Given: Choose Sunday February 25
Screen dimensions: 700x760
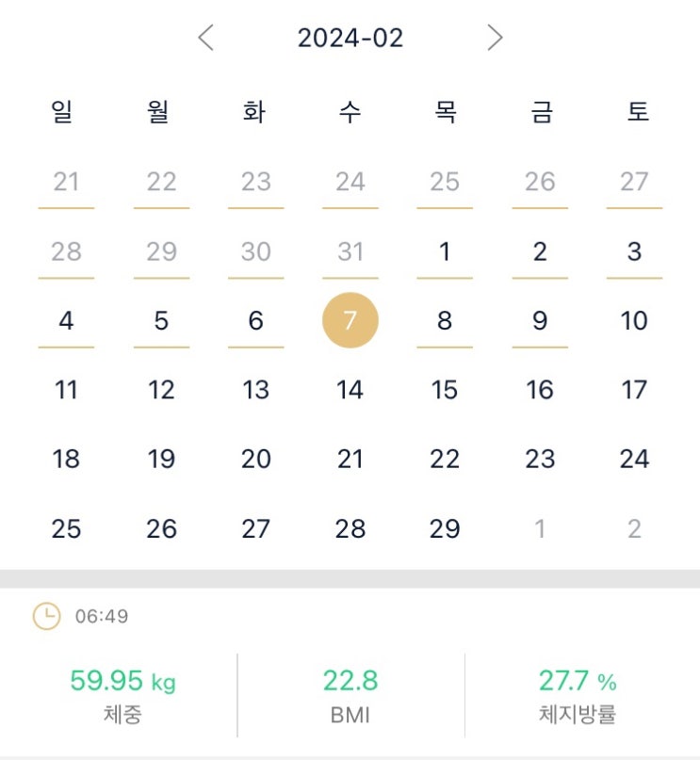Looking at the screenshot, I should (x=66, y=528).
